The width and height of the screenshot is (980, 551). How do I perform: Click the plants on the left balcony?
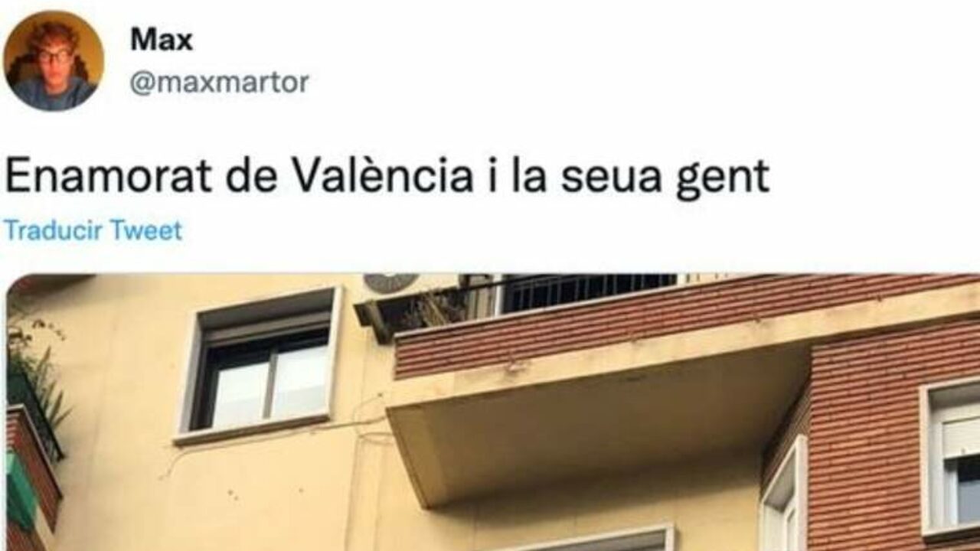(x=34, y=375)
